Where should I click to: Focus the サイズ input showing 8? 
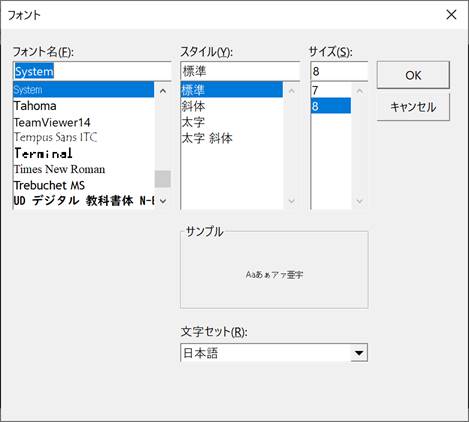[339, 71]
